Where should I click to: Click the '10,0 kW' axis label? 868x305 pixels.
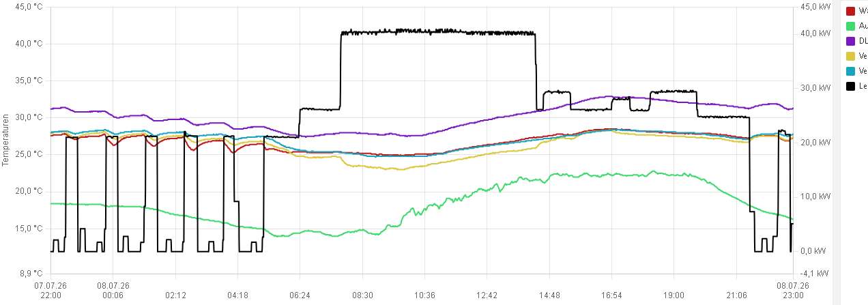(x=816, y=197)
